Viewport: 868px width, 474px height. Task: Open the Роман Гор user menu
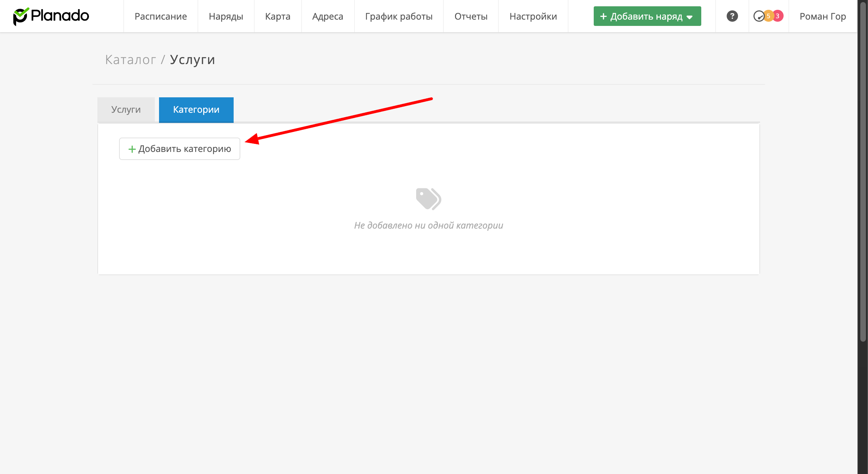[822, 16]
